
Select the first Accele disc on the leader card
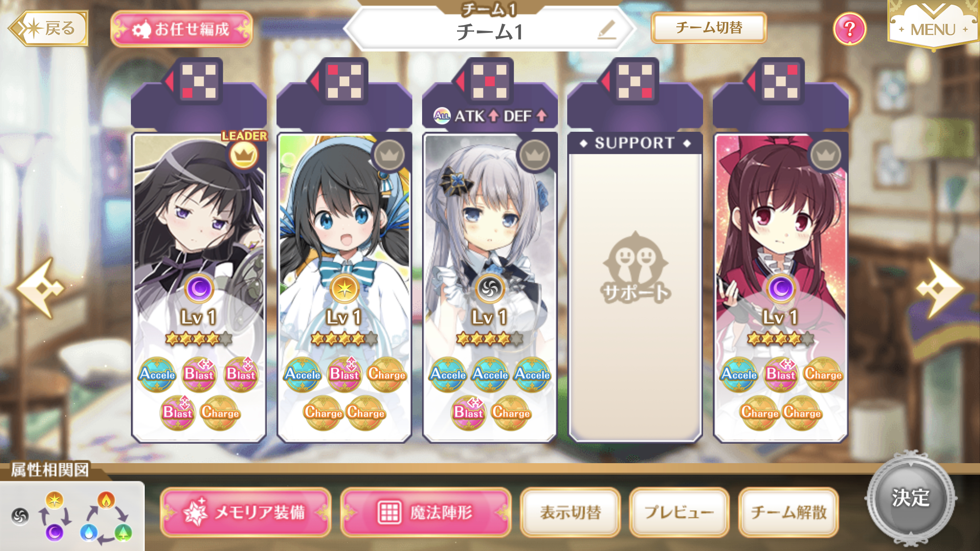coord(157,374)
